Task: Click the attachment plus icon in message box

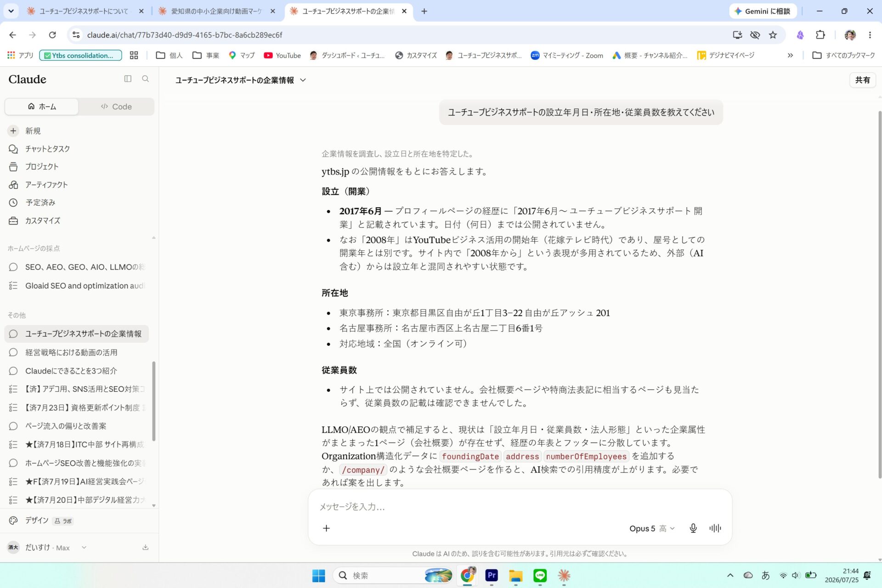Action: click(x=326, y=528)
